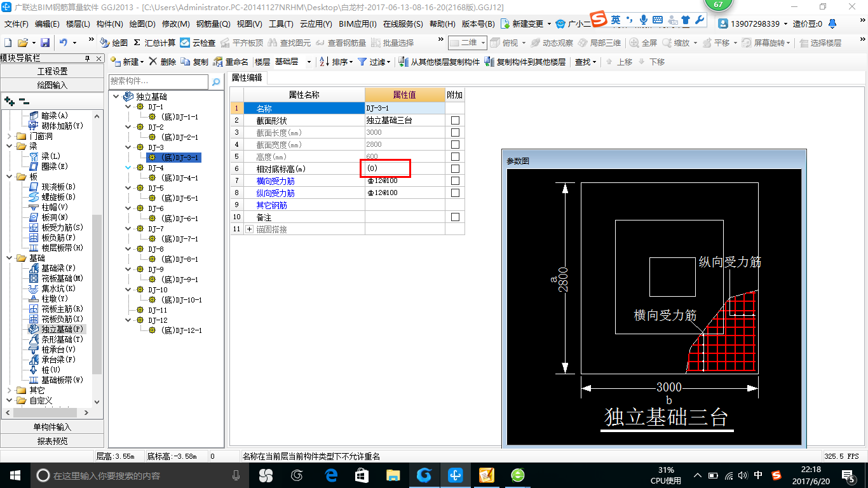Click 批量选择 toolbar button

[x=393, y=43]
